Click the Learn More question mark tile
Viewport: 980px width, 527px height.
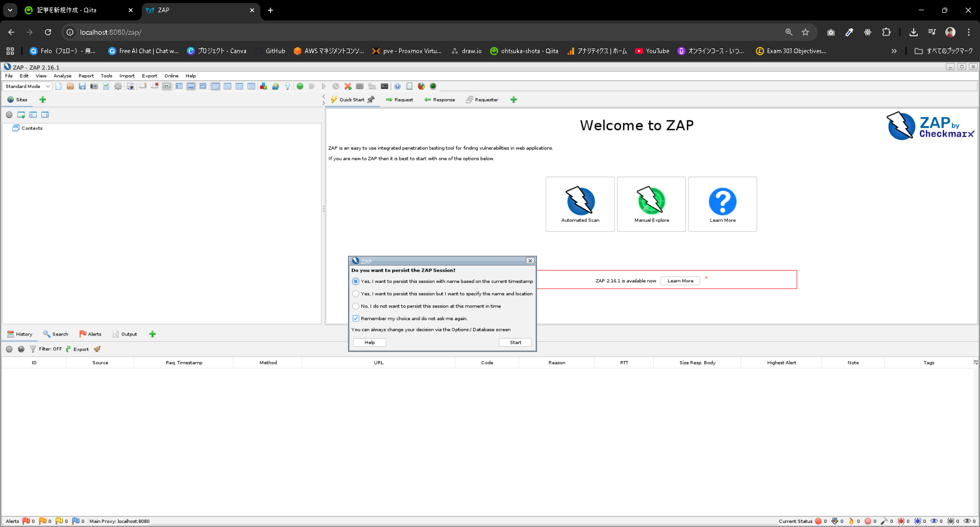click(723, 204)
